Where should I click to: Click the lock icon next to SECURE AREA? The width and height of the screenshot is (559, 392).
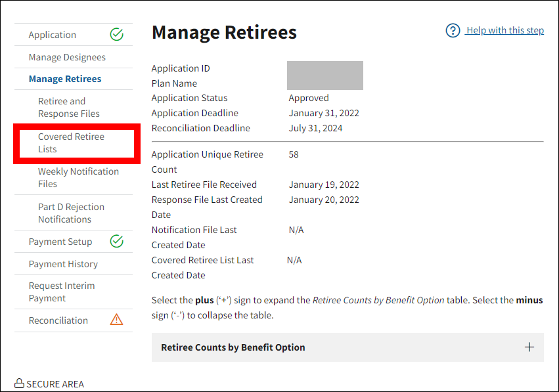19,383
